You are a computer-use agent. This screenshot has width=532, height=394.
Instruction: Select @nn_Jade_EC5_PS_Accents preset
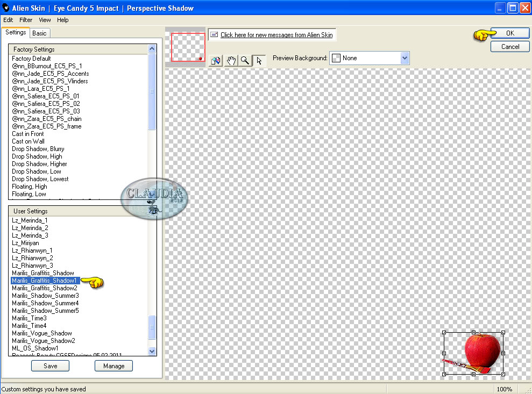[x=50, y=74]
